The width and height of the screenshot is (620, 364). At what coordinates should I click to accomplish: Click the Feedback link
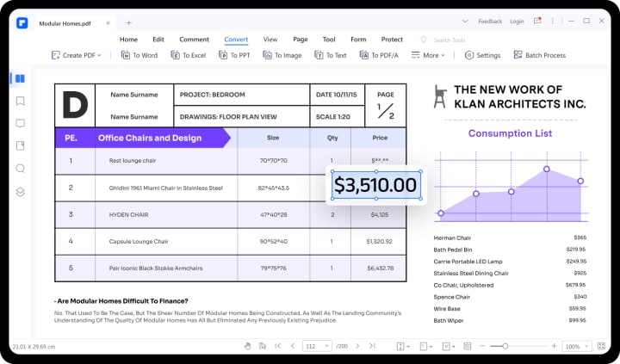tap(490, 22)
